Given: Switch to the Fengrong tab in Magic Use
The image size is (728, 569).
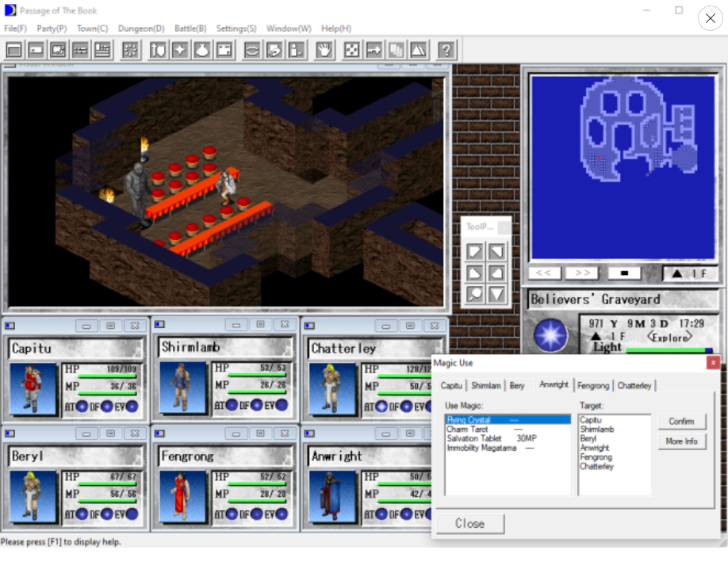Looking at the screenshot, I should coord(593,385).
